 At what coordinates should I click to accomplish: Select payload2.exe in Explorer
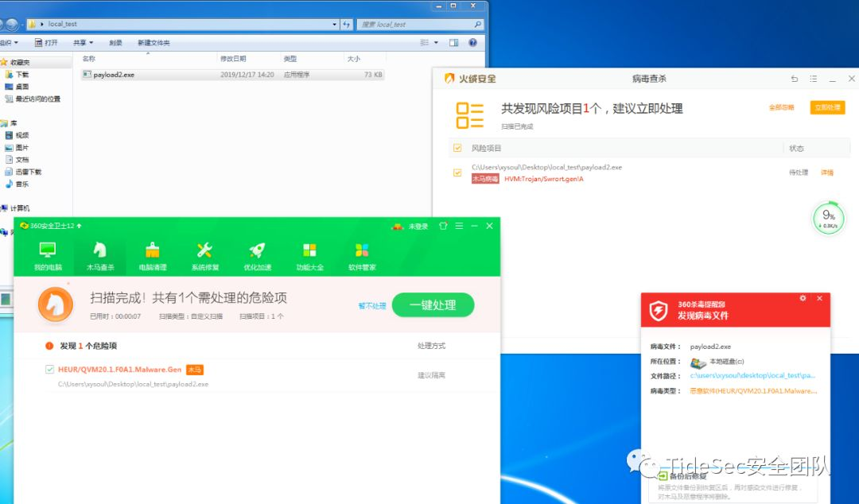(232, 75)
